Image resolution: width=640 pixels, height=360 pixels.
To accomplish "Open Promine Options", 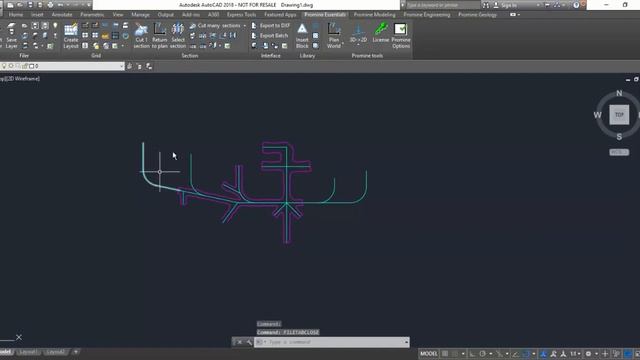I will [x=401, y=36].
